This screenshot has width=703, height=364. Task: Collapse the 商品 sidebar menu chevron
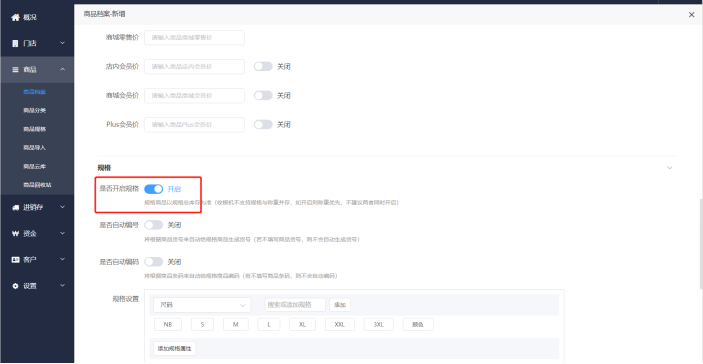coord(62,69)
